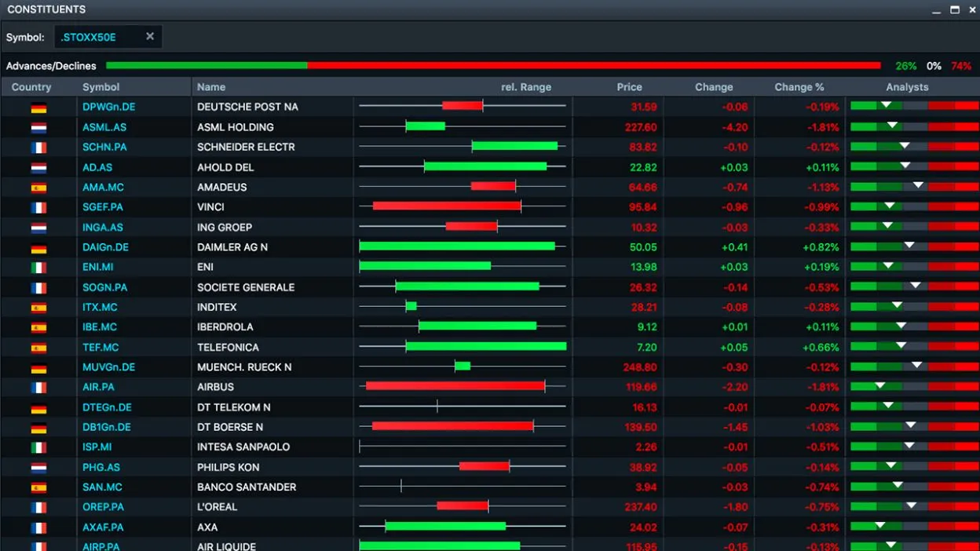This screenshot has height=551, width=980.
Task: Sort by the Analysts column header
Action: (907, 87)
